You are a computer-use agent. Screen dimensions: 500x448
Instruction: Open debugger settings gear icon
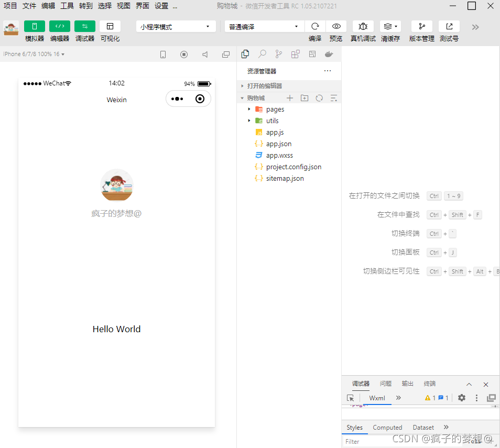click(x=462, y=398)
